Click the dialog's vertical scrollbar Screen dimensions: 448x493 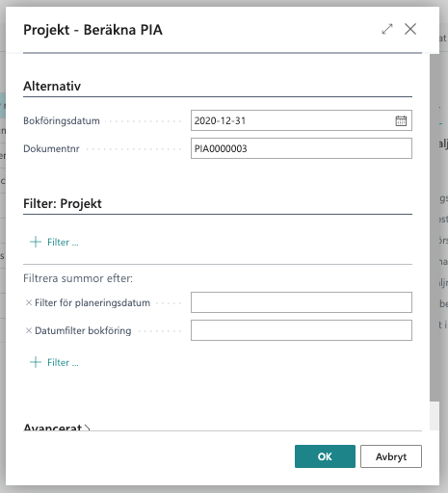435,227
